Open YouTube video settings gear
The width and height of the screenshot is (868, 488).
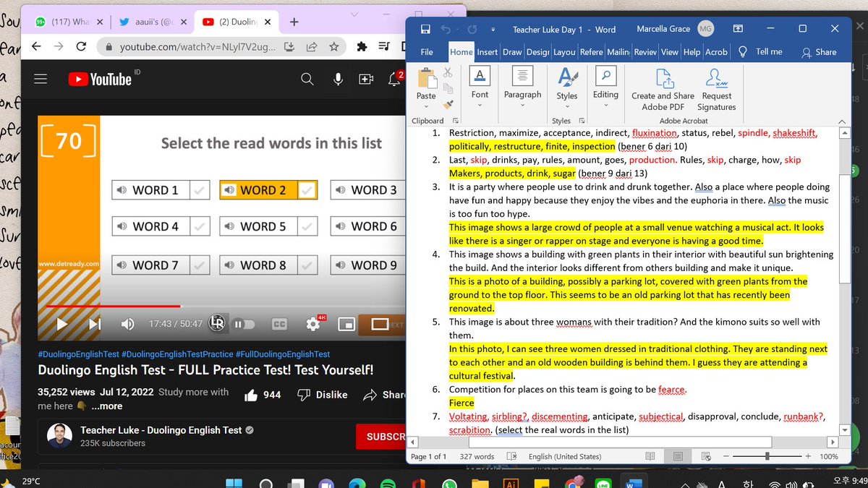tap(313, 324)
